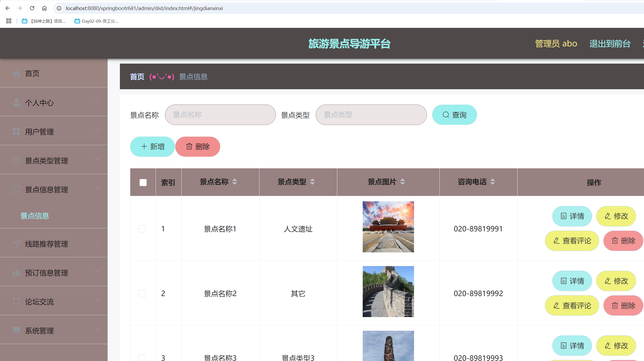
Task: Click the document icon beside 景点信息管理
Action: (16, 189)
